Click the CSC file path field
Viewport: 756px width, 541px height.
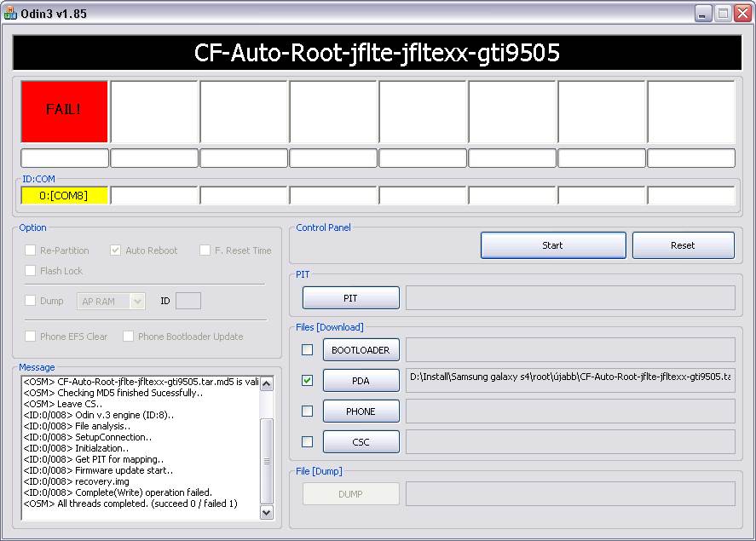[x=570, y=442]
